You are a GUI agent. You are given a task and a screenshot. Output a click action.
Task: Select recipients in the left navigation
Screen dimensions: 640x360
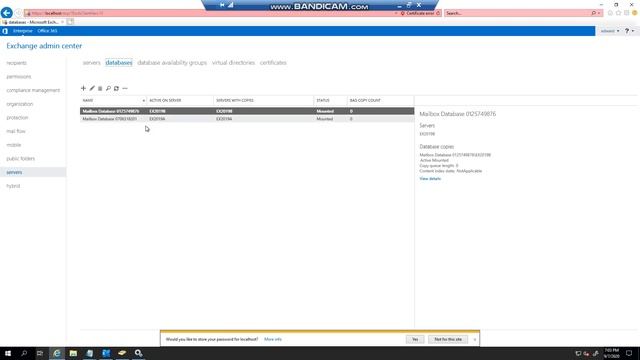click(16, 63)
